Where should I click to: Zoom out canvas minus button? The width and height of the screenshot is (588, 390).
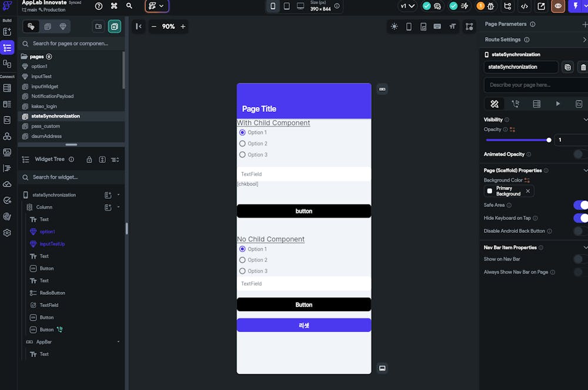click(153, 26)
